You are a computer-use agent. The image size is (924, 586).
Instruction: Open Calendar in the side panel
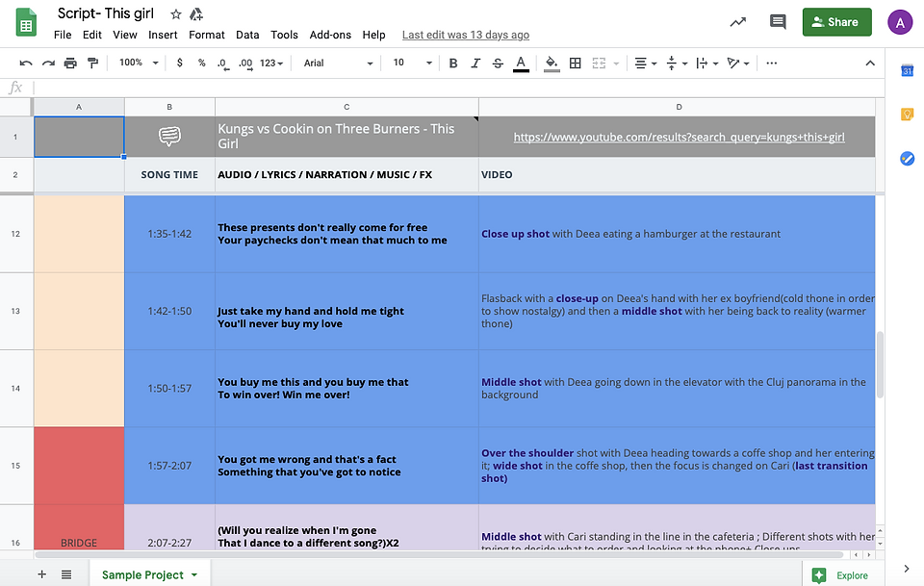pyautogui.click(x=907, y=70)
